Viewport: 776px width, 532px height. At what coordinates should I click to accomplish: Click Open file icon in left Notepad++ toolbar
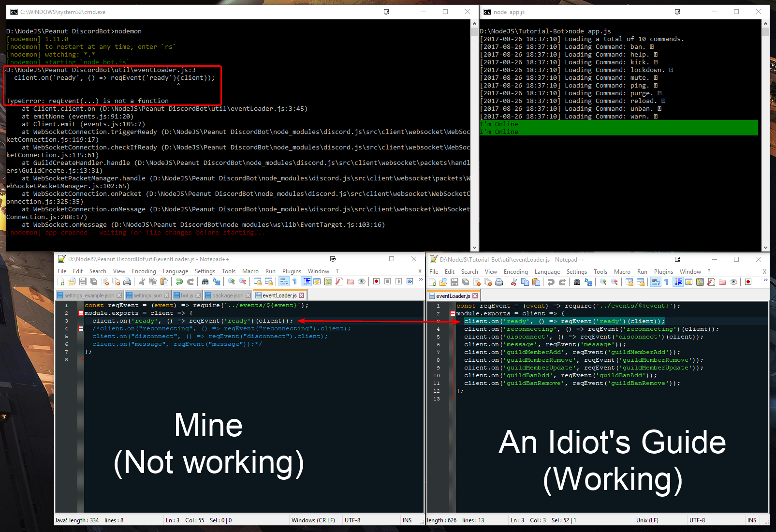click(72, 281)
